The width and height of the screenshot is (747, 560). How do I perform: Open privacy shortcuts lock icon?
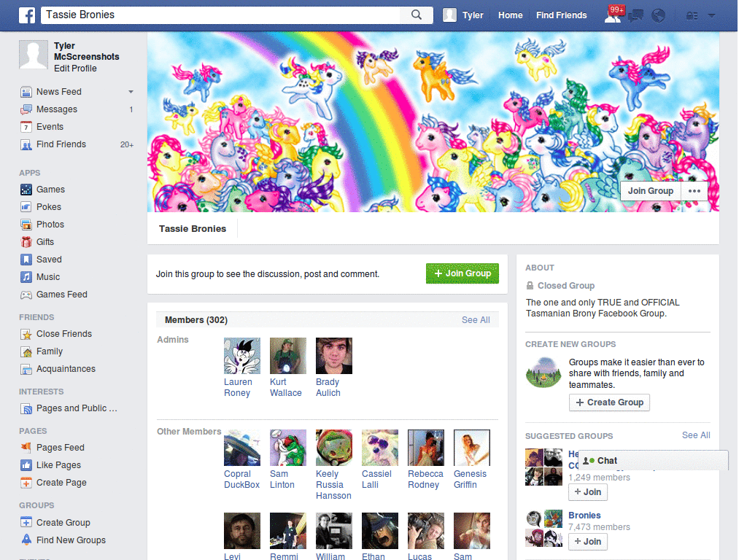pyautogui.click(x=692, y=16)
